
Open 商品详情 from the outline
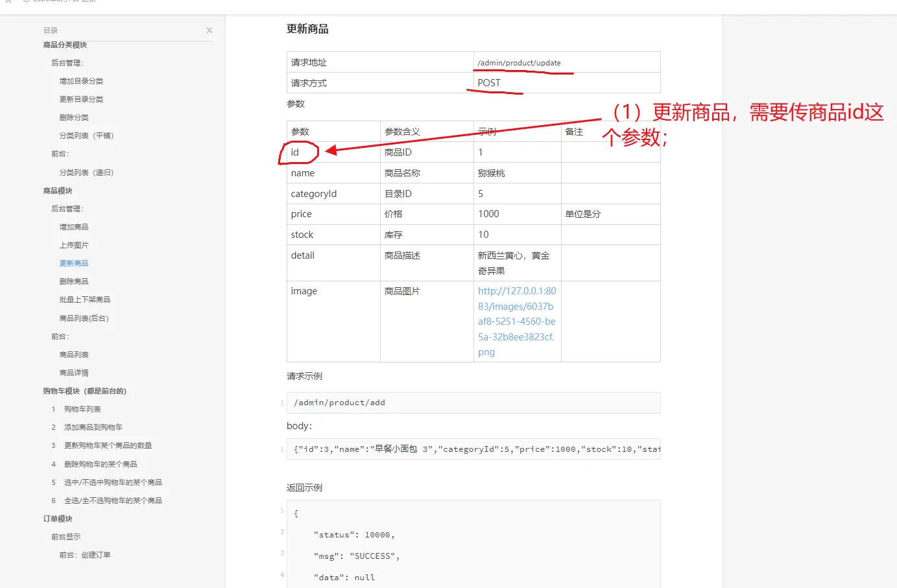[x=74, y=373]
